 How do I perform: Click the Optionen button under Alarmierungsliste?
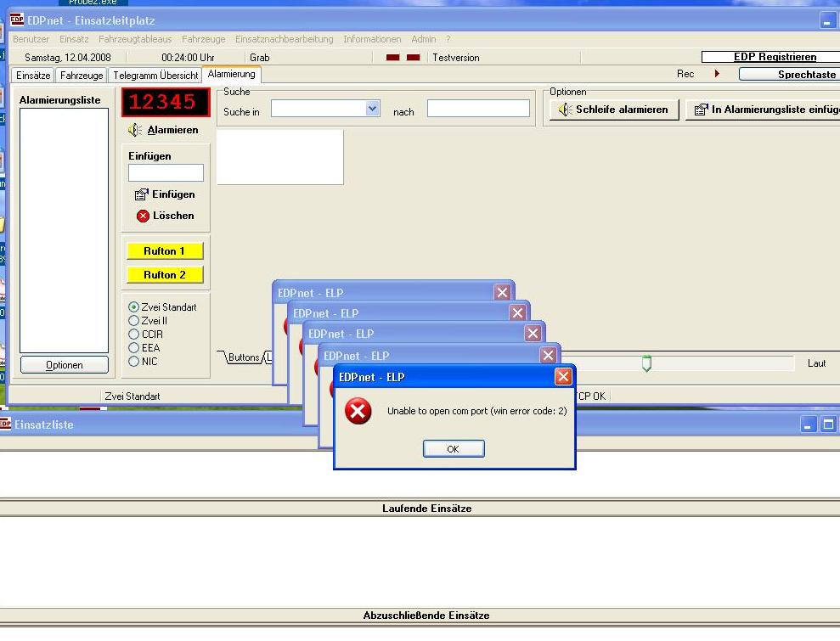click(x=65, y=365)
